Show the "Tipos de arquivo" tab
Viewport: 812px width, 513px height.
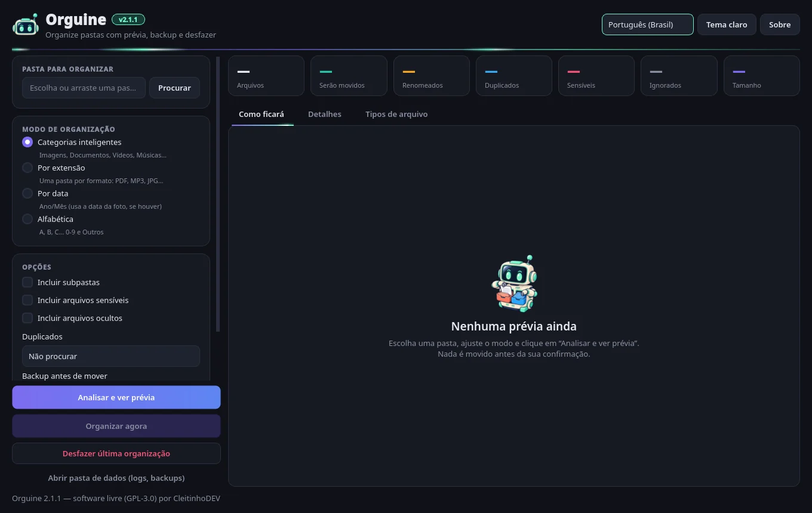coord(396,114)
